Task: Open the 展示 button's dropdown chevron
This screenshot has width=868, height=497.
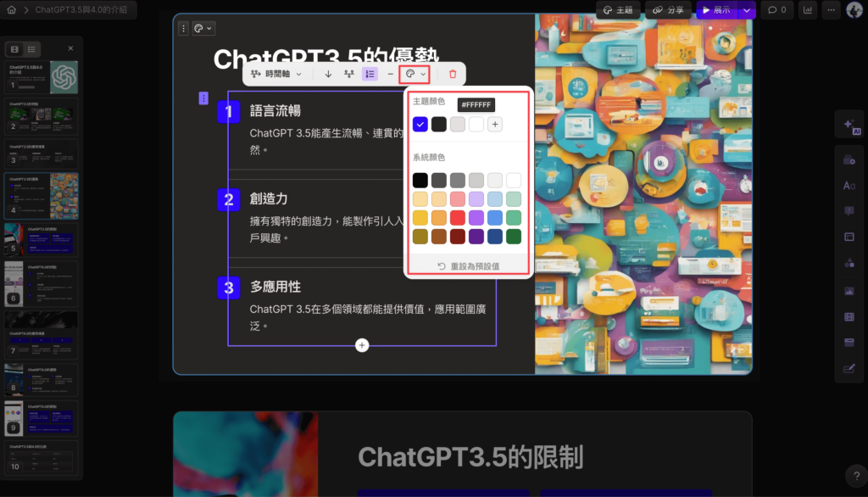Action: pyautogui.click(x=746, y=10)
